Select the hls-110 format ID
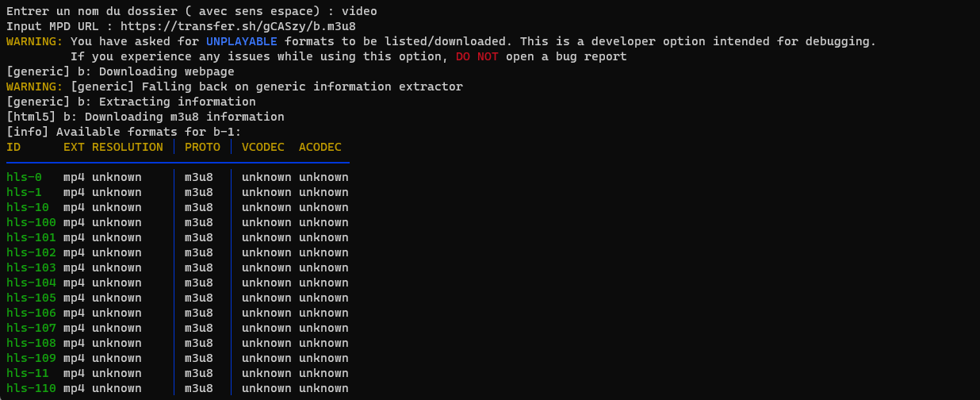Screen dimensions: 980x400 click(x=31, y=388)
